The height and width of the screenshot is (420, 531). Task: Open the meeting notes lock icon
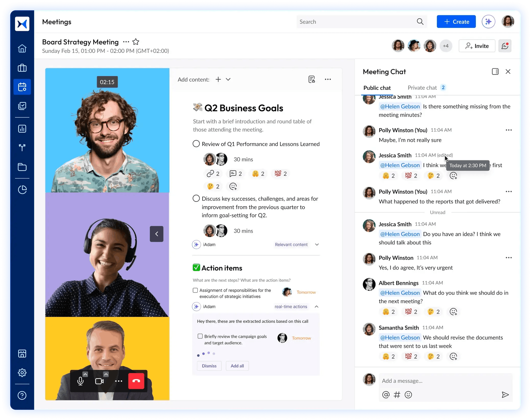tap(312, 79)
